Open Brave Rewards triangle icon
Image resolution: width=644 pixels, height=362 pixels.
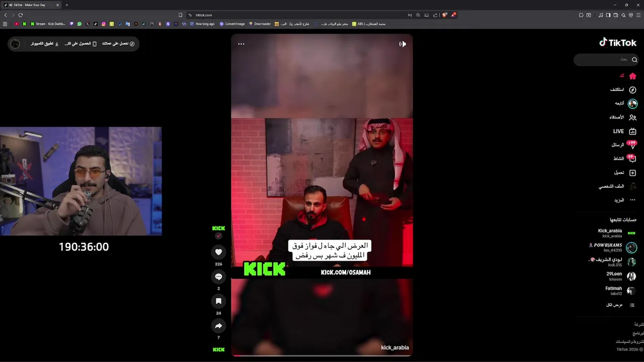click(453, 15)
